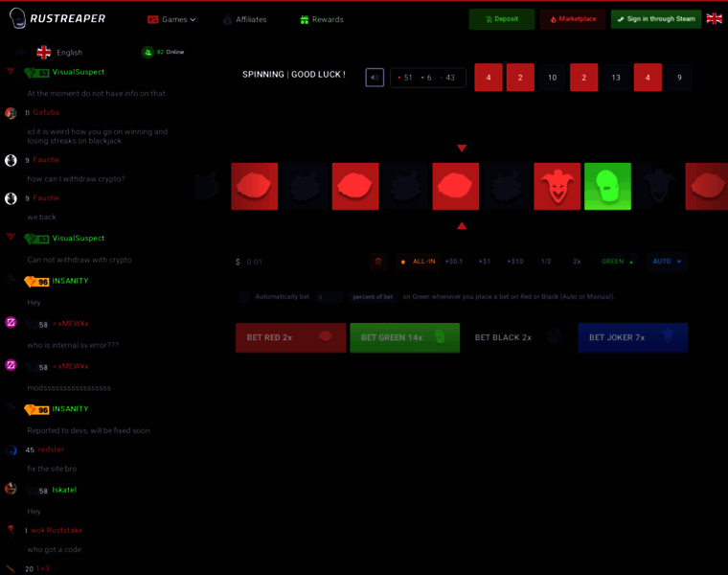Place bet on RED 2x
The height and width of the screenshot is (575, 728).
pos(290,337)
